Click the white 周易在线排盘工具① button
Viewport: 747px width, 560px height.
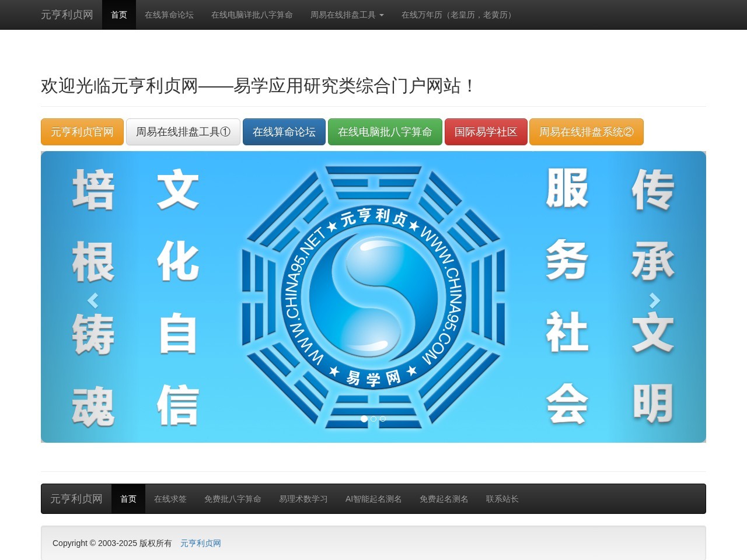[183, 132]
